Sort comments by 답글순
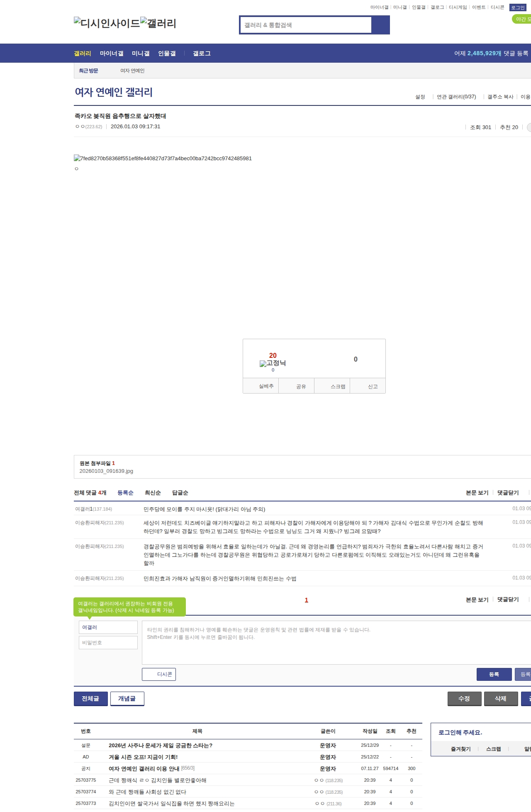This screenshot has height=812, width=531. [x=180, y=493]
